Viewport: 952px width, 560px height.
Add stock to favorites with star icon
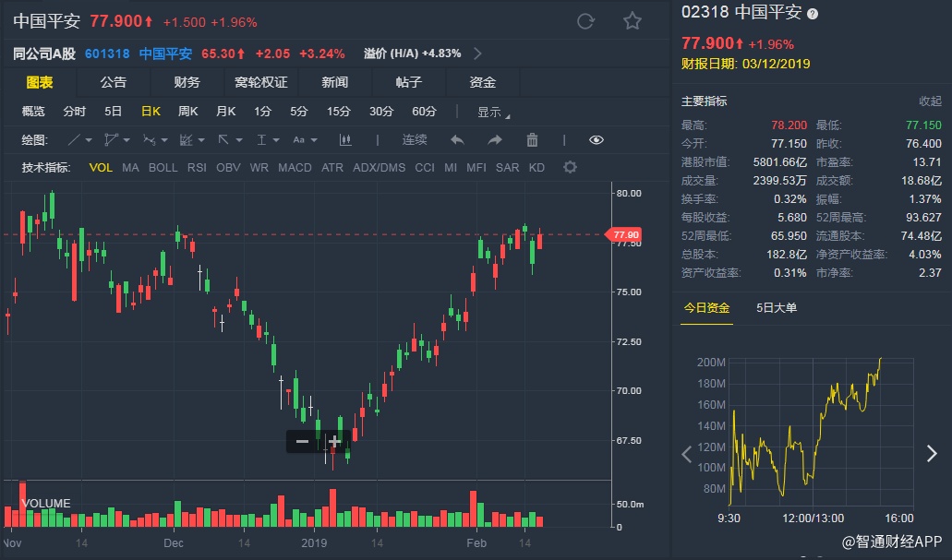click(x=632, y=21)
